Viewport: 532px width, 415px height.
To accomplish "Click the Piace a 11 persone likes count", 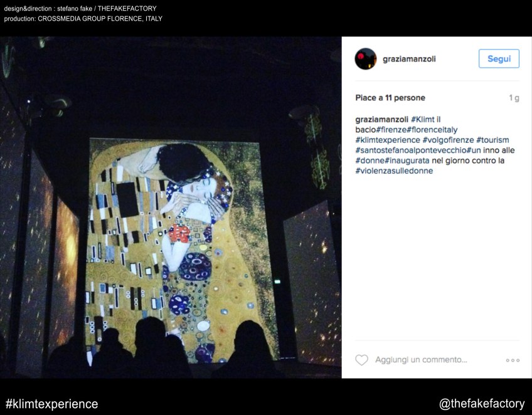I will coord(390,98).
